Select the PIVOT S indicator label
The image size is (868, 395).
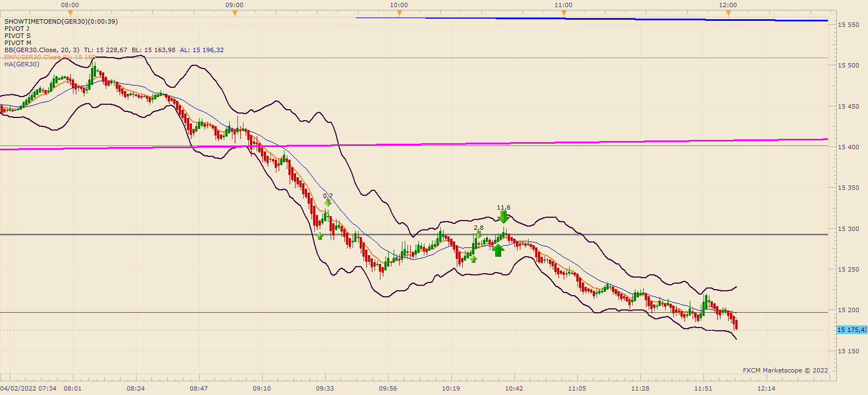pos(18,36)
